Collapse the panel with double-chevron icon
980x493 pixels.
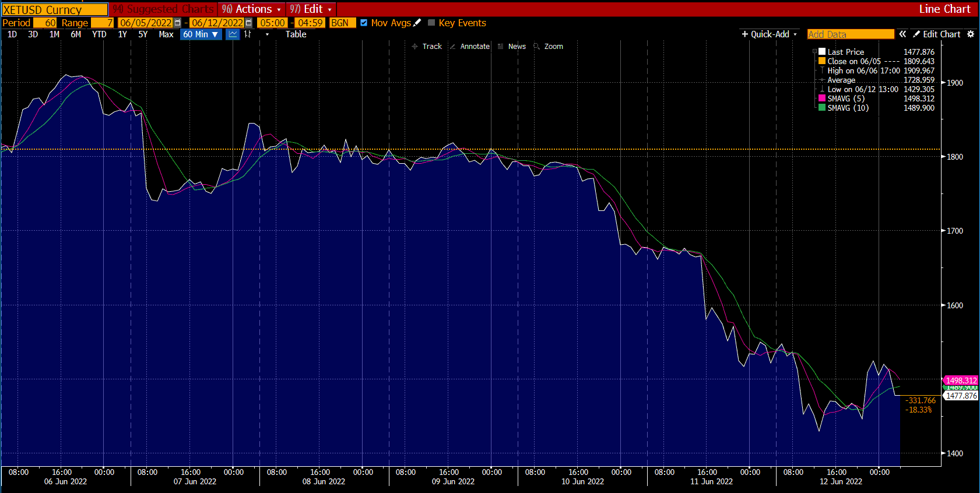(902, 34)
